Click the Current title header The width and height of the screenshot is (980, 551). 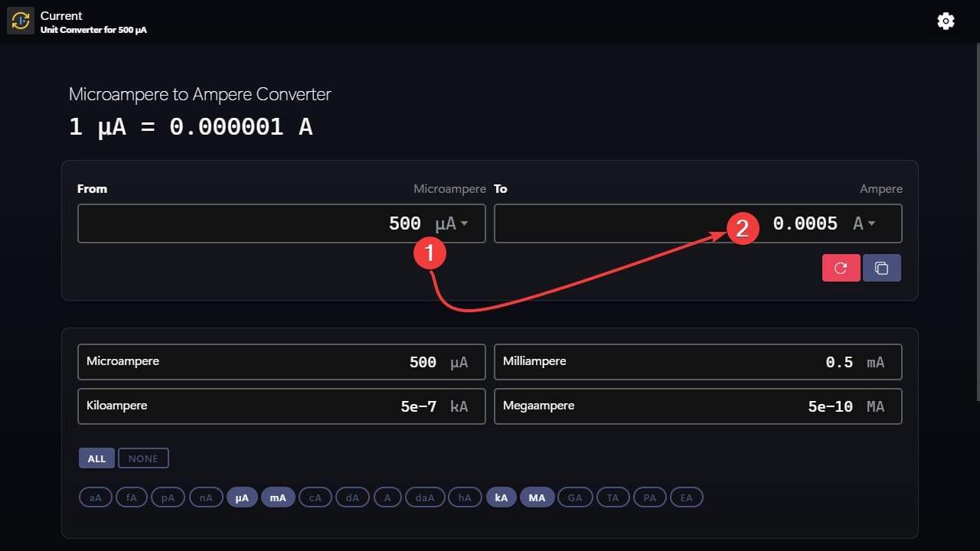click(x=61, y=15)
